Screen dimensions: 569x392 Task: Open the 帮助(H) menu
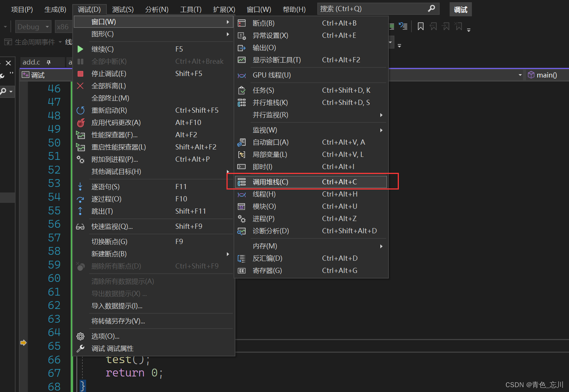click(294, 9)
